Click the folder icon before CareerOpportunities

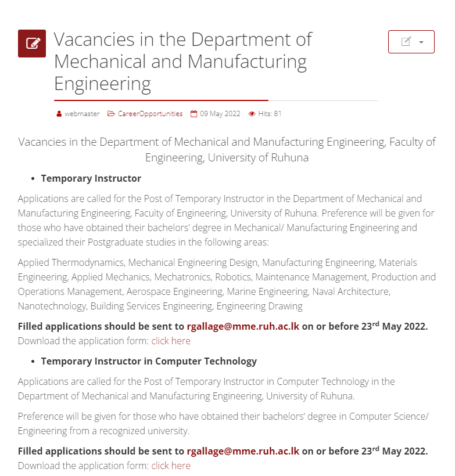(x=111, y=114)
